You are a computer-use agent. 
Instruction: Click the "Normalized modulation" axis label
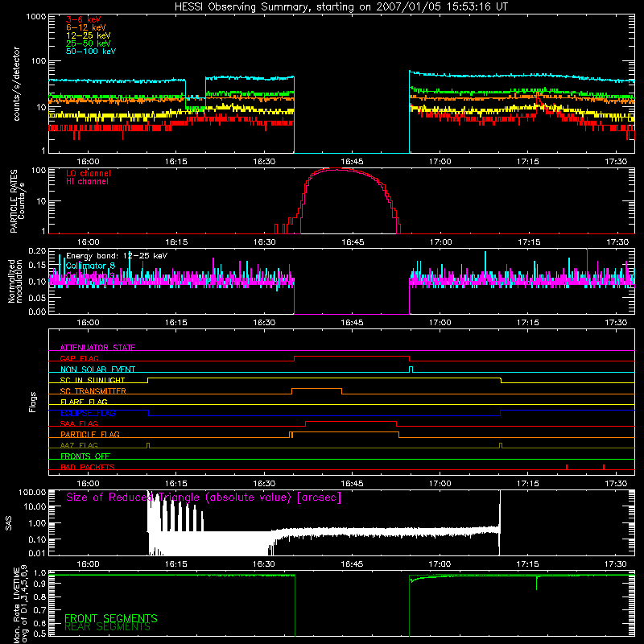(x=15, y=281)
